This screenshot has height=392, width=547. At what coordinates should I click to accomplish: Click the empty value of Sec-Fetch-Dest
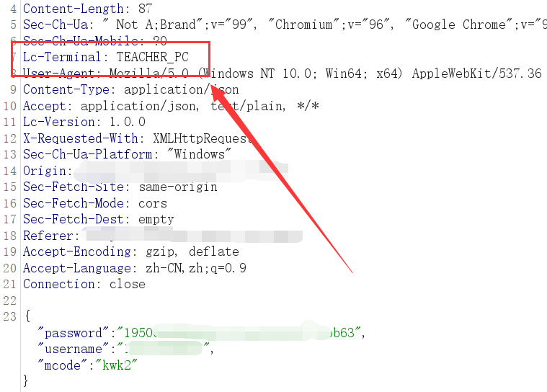tap(156, 219)
